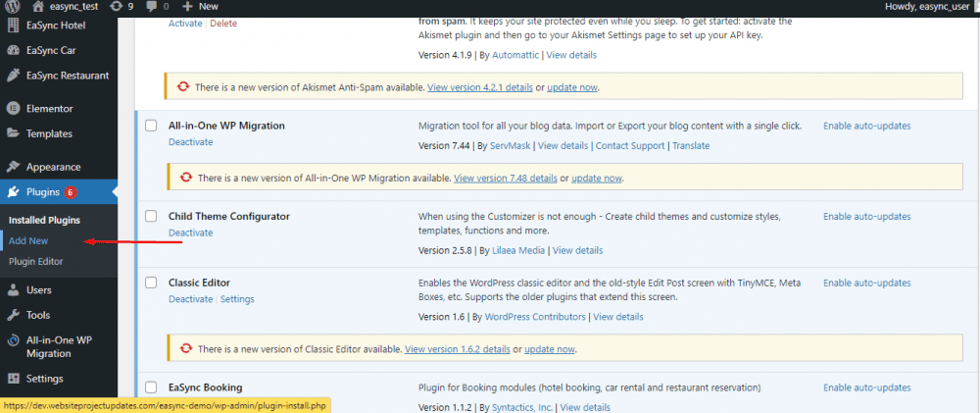Open Classic Editor Settings link
Viewport: 980px width, 413px height.
click(237, 299)
